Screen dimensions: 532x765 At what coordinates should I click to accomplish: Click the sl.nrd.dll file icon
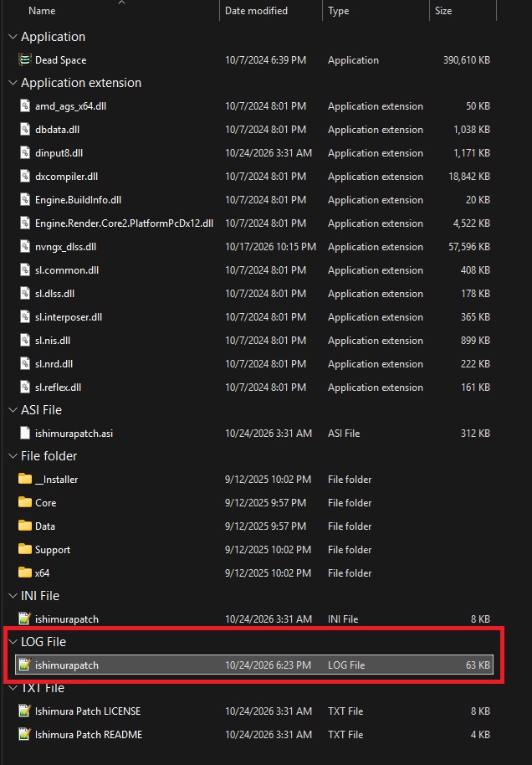(x=25, y=363)
